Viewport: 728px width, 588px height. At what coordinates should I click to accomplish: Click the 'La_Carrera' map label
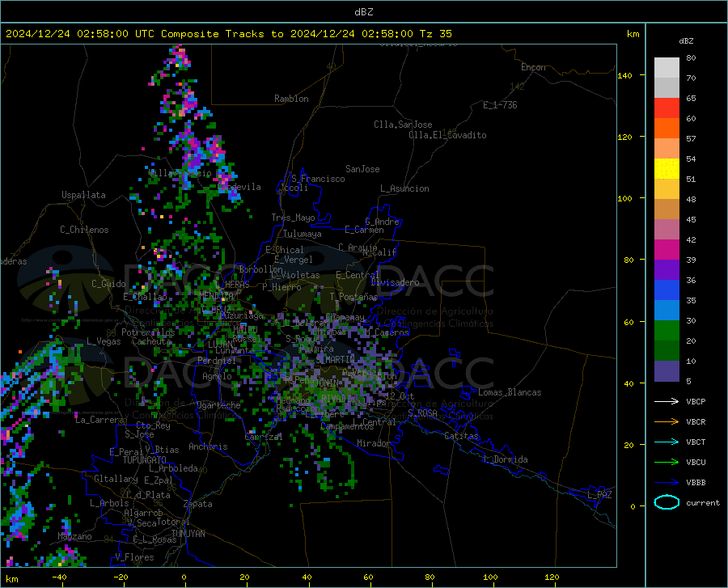click(x=99, y=420)
